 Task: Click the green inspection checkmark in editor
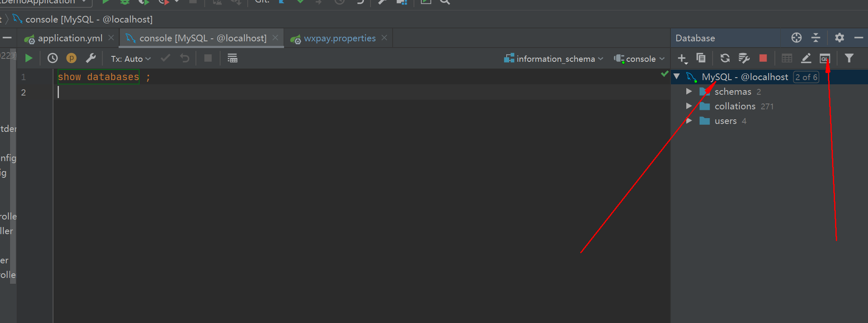pos(665,74)
